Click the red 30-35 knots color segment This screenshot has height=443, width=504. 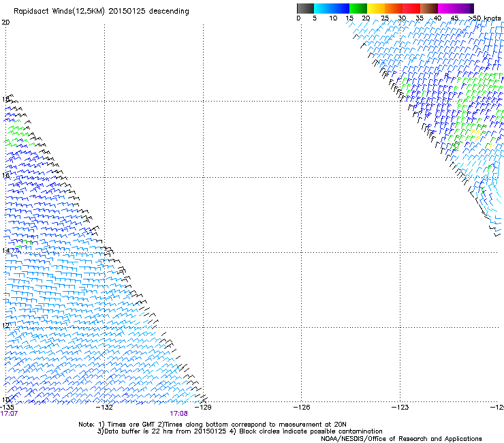pyautogui.click(x=411, y=8)
